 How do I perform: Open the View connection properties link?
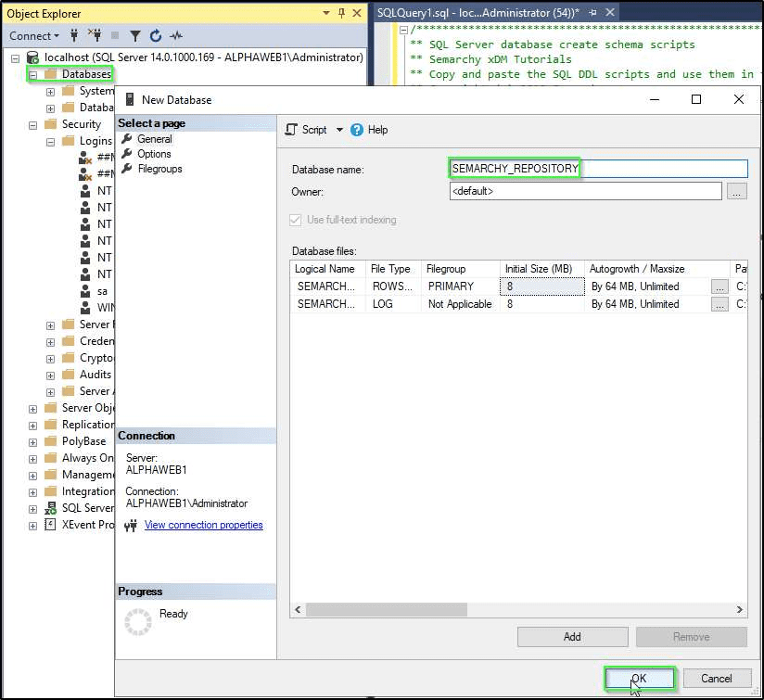204,525
